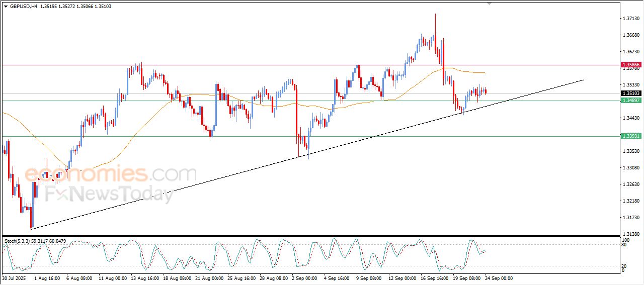Click the 6 Aug 08:00 time label
Viewport: 644px width, 285px height.
(79, 278)
